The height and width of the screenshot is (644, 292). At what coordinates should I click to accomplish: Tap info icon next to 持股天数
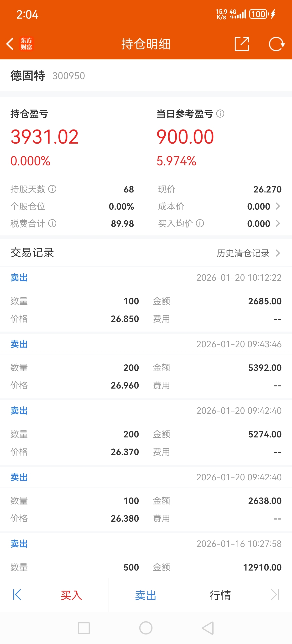click(52, 189)
